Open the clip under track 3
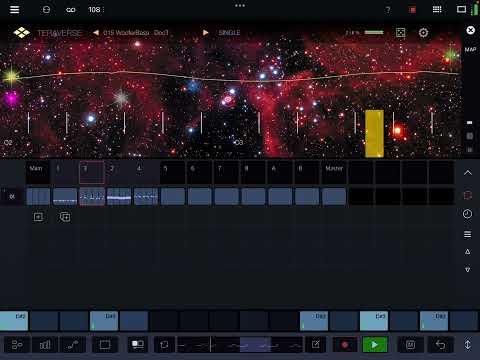Image resolution: width=480 pixels, height=360 pixels. pyautogui.click(x=92, y=196)
